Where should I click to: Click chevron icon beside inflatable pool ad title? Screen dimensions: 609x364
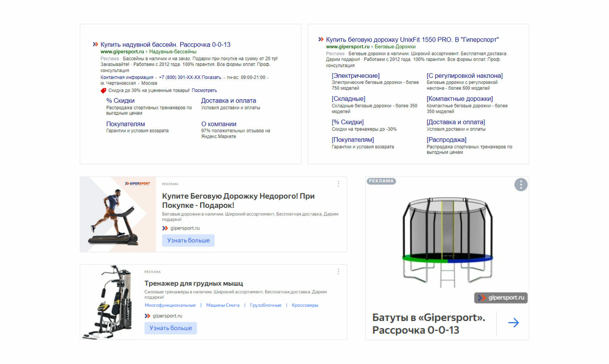pyautogui.click(x=95, y=44)
